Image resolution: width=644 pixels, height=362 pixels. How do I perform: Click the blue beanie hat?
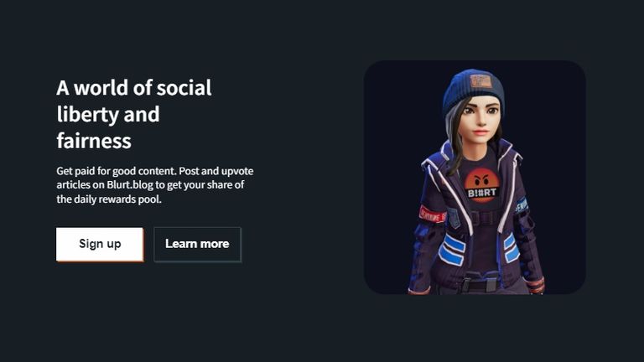[x=472, y=90]
